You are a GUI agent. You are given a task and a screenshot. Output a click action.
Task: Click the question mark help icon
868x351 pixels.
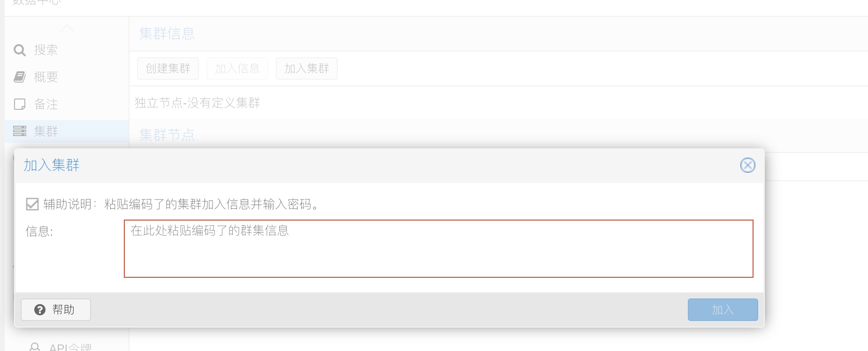pyautogui.click(x=40, y=310)
